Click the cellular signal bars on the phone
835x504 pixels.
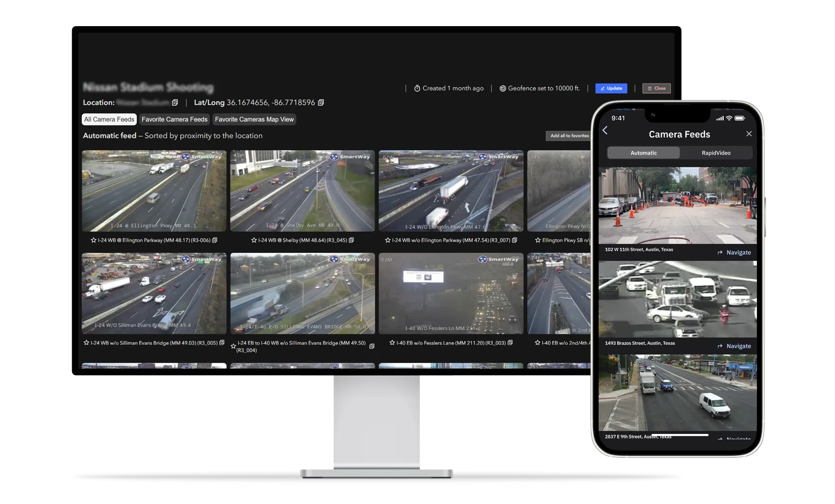[720, 118]
